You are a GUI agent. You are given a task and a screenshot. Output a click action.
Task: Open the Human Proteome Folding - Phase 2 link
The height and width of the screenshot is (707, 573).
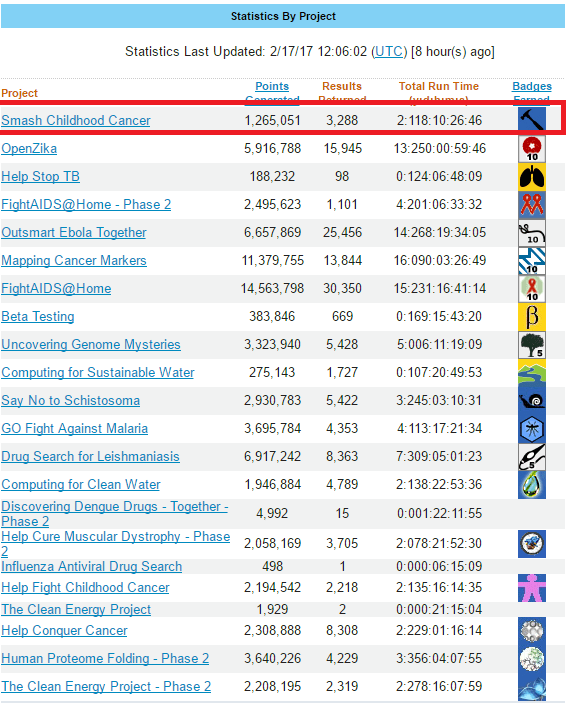[105, 658]
